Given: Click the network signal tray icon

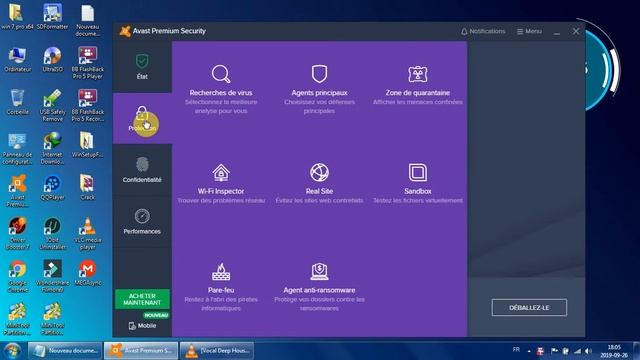Looking at the screenshot, I should pyautogui.click(x=577, y=351).
